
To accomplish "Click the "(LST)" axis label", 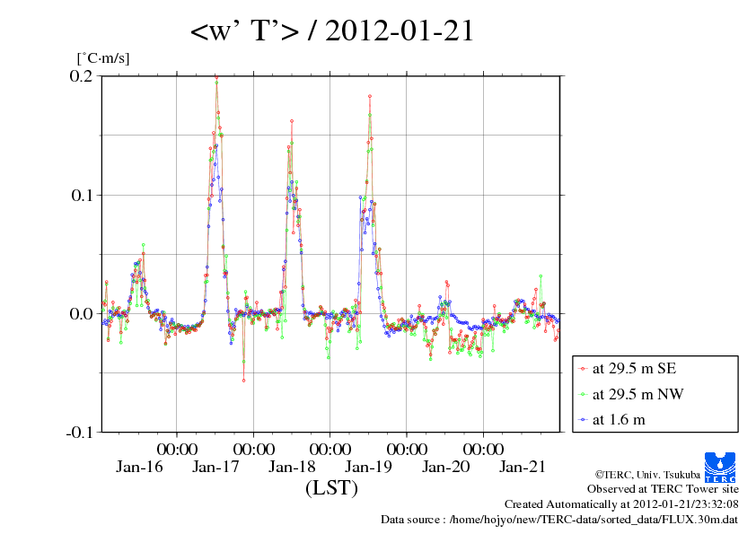I will point(331,487).
